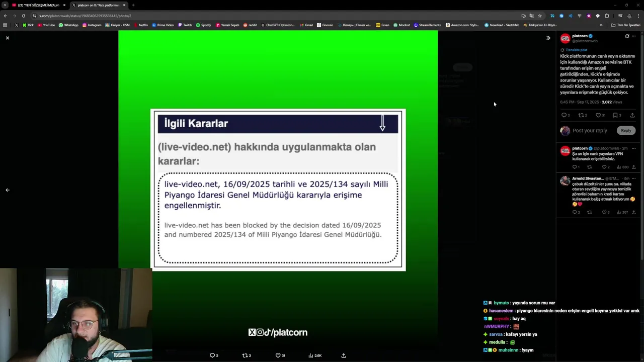The width and height of the screenshot is (644, 362).
Task: Open a new browser tab
Action: pyautogui.click(x=133, y=5)
